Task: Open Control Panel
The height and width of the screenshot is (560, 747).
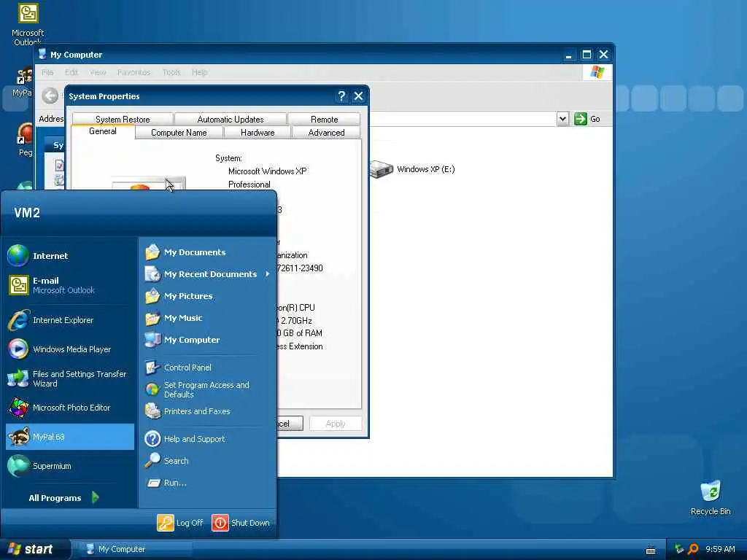Action: click(207, 367)
